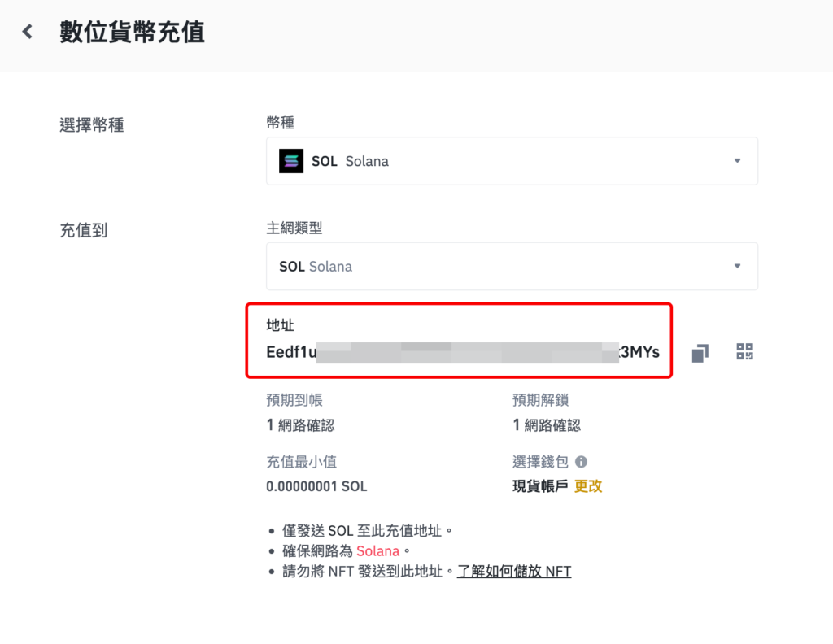Image resolution: width=833 pixels, height=644 pixels.
Task: Show the address QR code
Action: [x=745, y=351]
